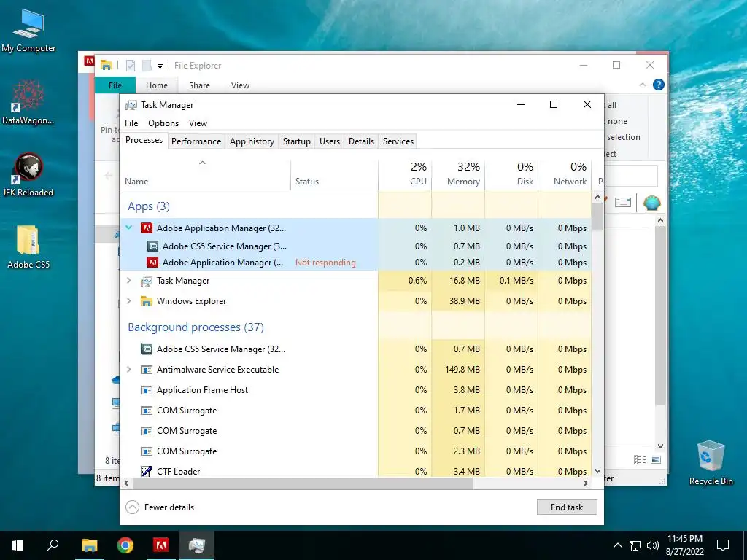Click the Properties quick access icon in File Explorer
This screenshot has height=560, width=747.
[131, 65]
